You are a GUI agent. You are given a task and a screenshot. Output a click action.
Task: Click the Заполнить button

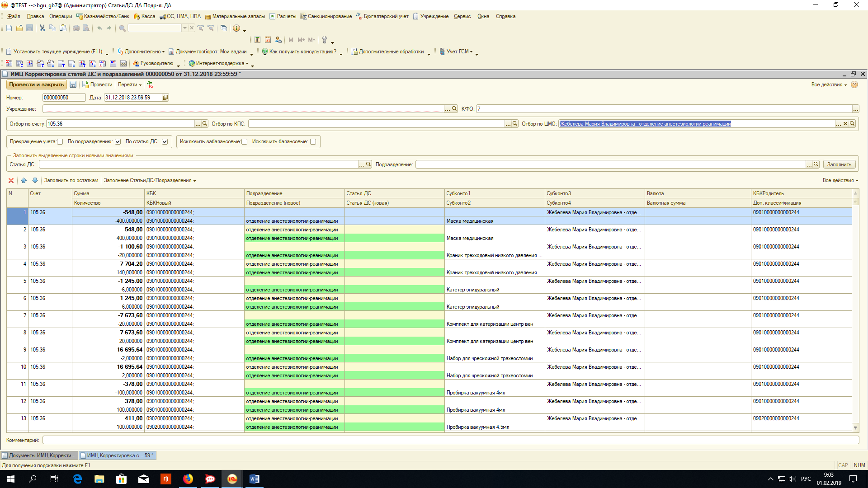point(839,164)
